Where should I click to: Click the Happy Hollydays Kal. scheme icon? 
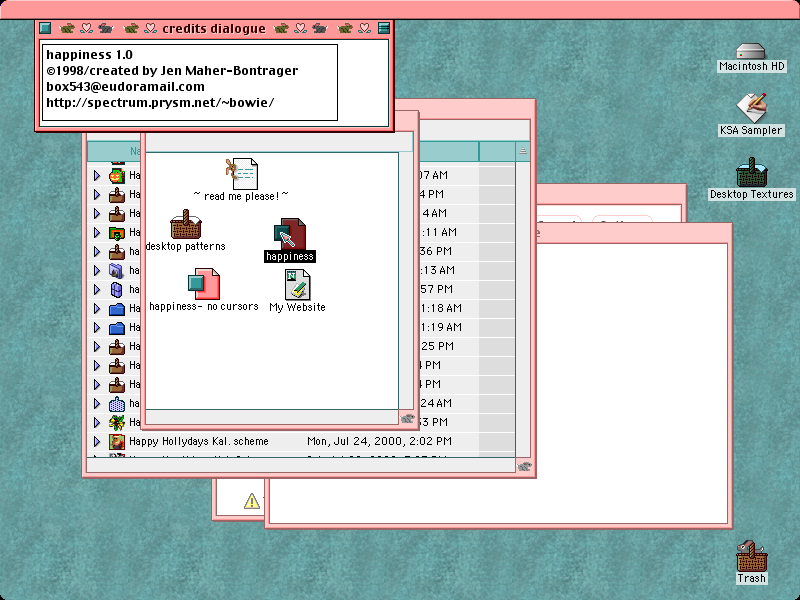(x=117, y=441)
